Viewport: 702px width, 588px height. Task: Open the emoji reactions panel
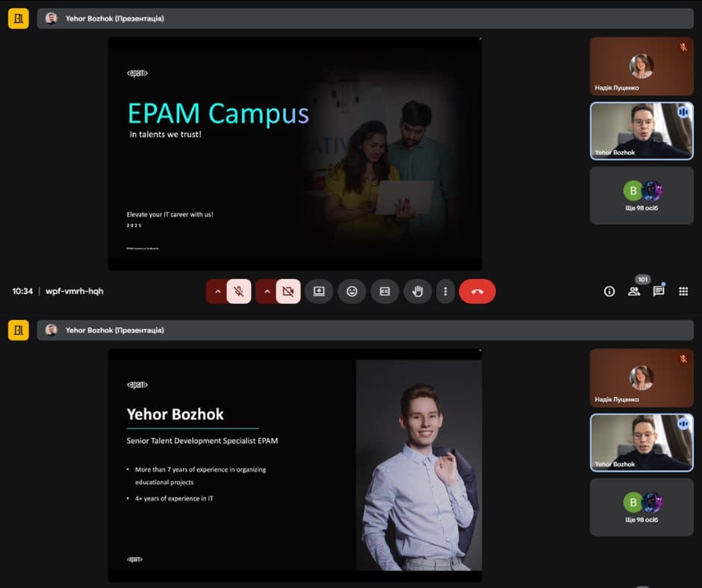(x=352, y=291)
